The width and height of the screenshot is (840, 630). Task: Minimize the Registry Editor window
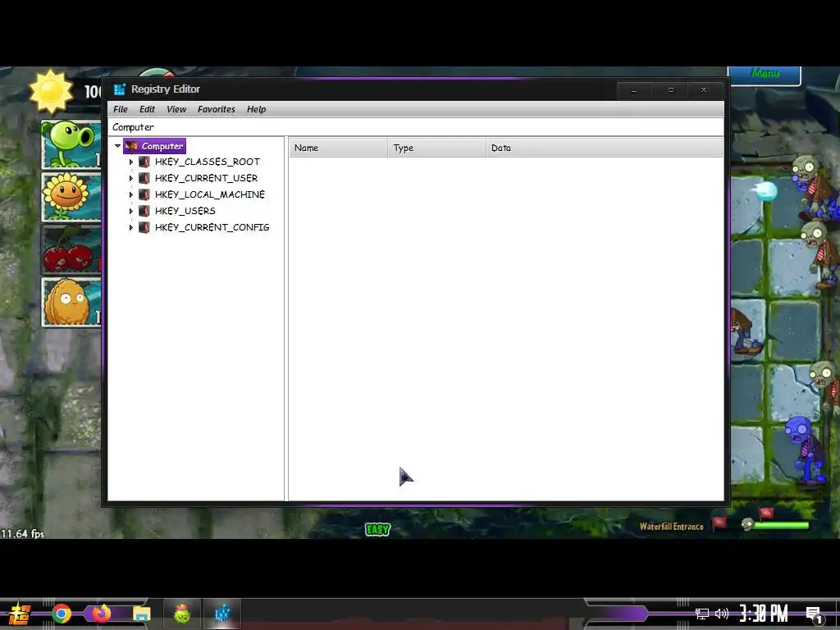pyautogui.click(x=634, y=90)
